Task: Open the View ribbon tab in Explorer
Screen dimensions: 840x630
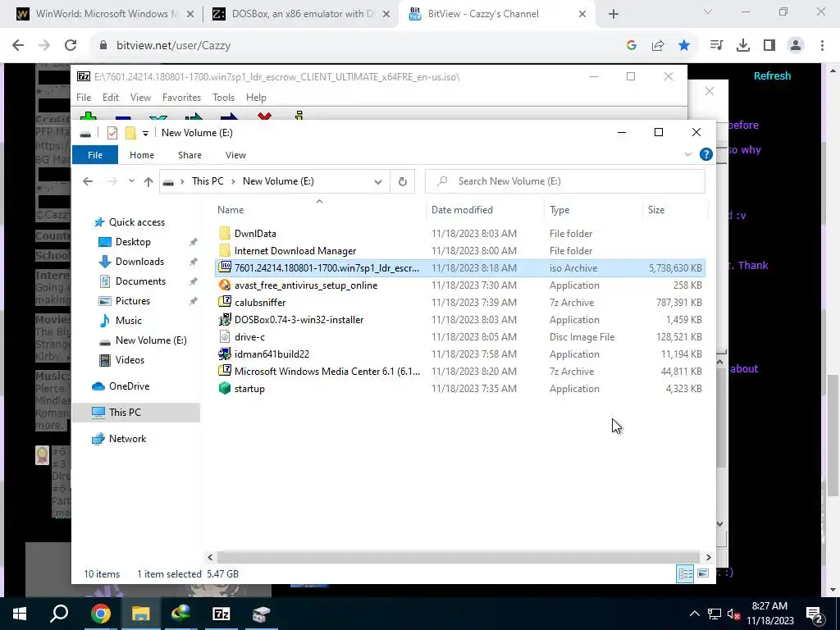Action: tap(235, 155)
